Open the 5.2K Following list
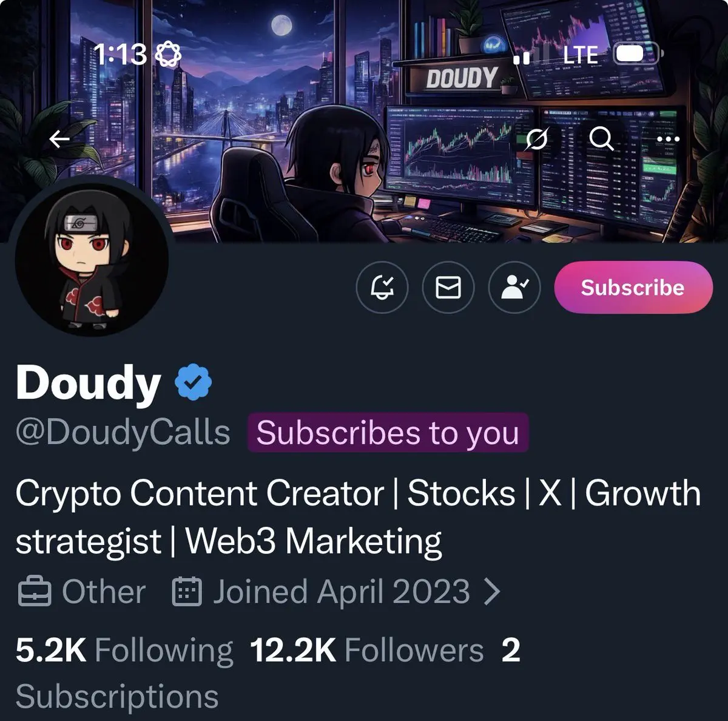Screen dimensions: 728x721 [x=124, y=650]
